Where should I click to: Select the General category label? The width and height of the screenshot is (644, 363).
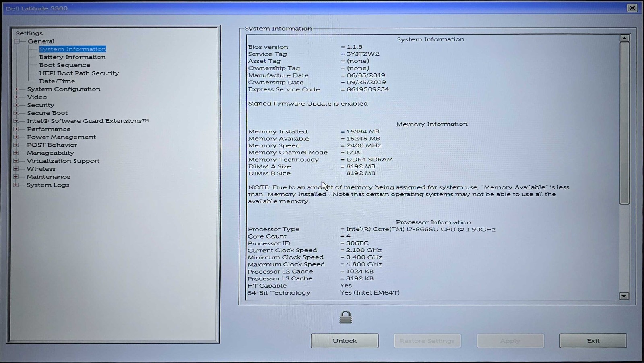point(41,41)
